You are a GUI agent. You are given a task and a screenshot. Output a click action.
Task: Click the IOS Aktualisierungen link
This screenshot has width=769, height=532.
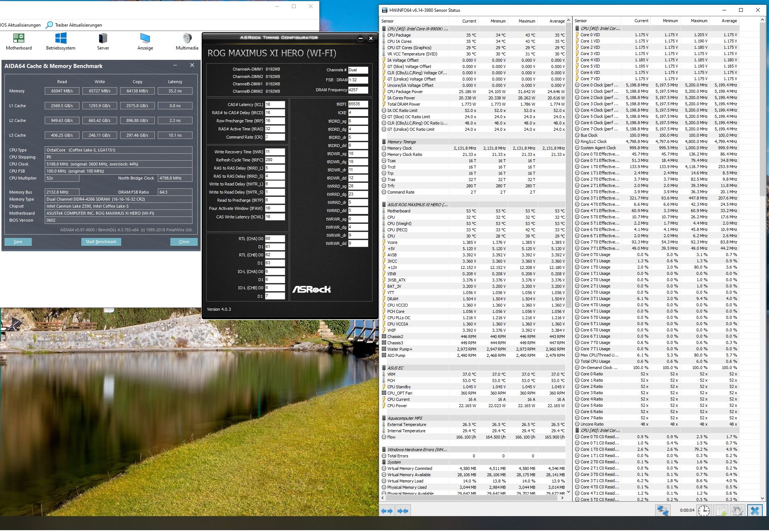coord(20,25)
